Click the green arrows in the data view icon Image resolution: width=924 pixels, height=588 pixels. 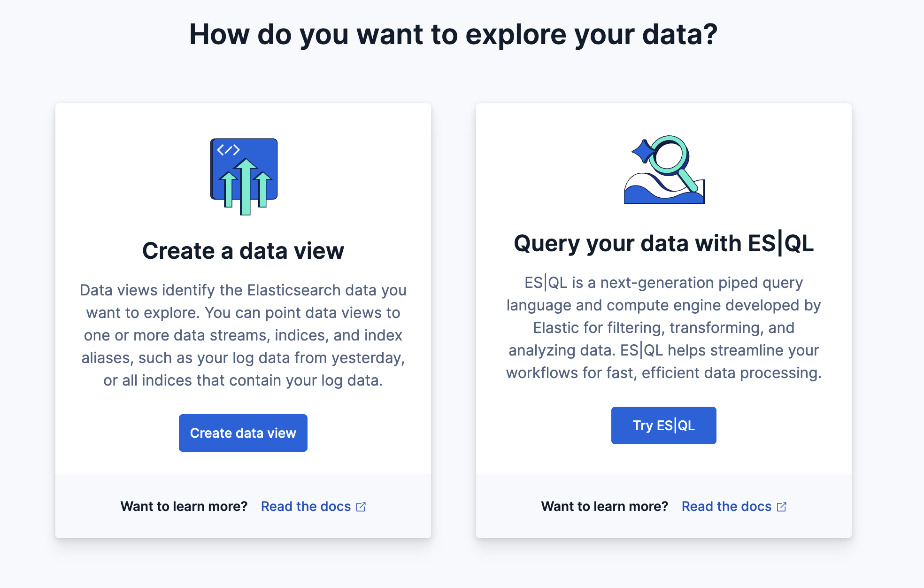click(244, 188)
